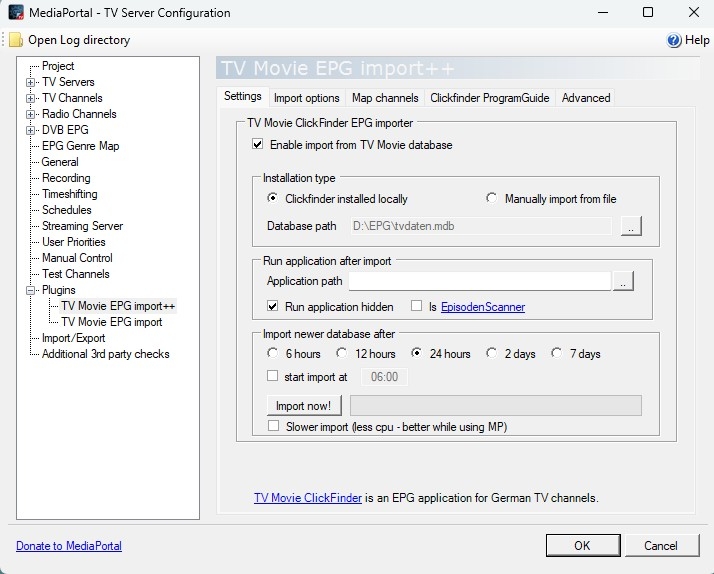This screenshot has width=714, height=574.
Task: Click the MediaPortal app icon in title bar
Action: pos(16,13)
